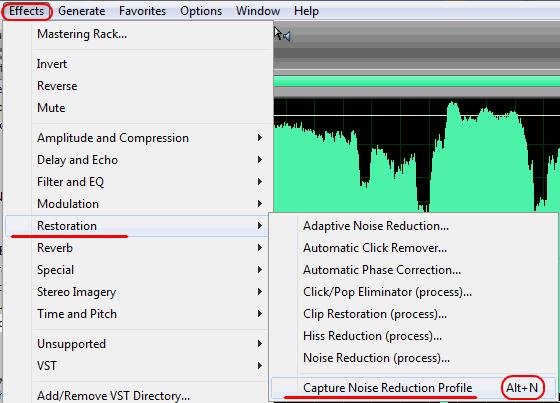Screen dimensions: 560x403
Task: Choose Mastering Rack from the Effects menu
Action: 136,34
